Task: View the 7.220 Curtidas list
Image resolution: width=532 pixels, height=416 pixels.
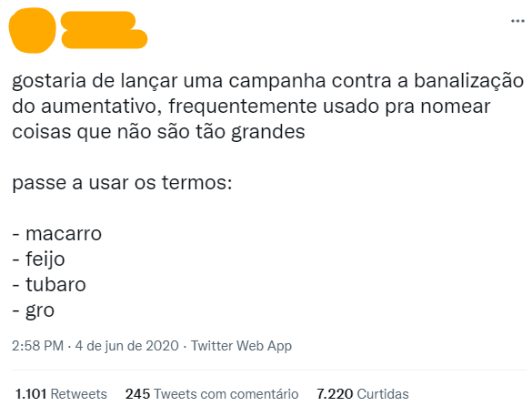Action: 363,394
